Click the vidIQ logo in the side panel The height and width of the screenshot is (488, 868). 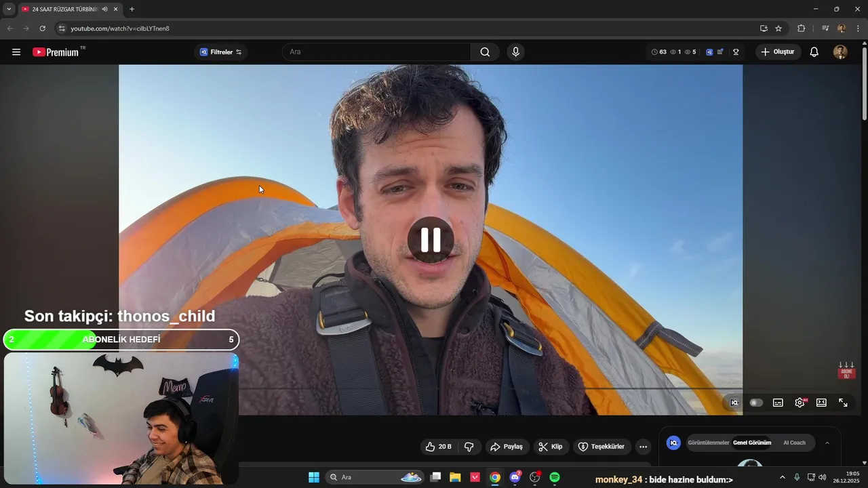click(x=673, y=443)
